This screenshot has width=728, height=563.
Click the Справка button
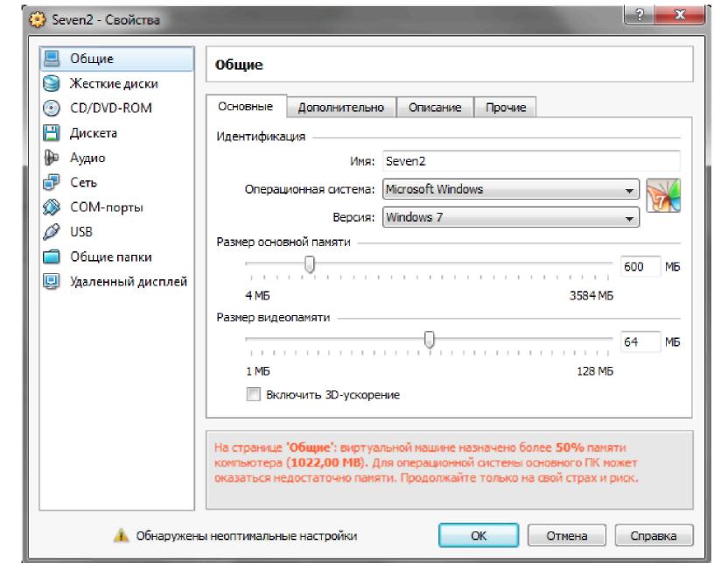pyautogui.click(x=654, y=536)
